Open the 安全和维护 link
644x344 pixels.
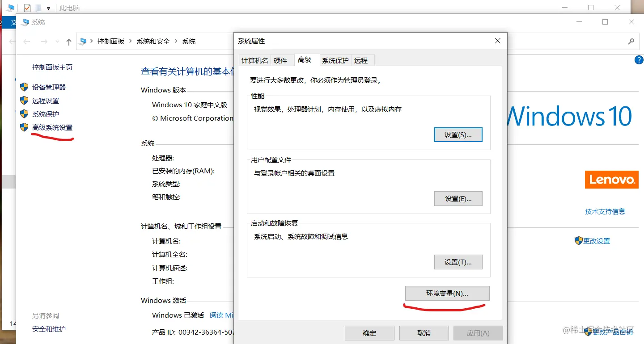click(49, 329)
